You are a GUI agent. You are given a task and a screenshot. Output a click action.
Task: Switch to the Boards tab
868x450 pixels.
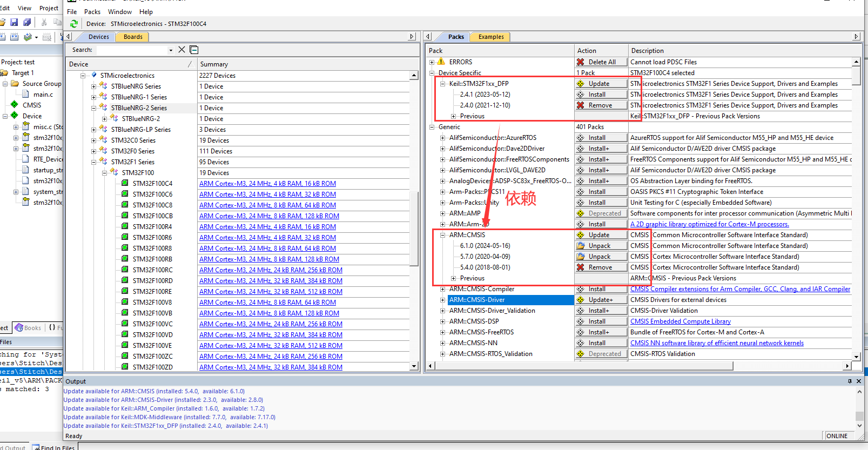(133, 37)
